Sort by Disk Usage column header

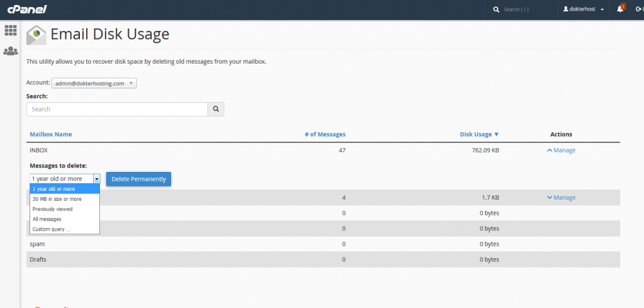(x=479, y=134)
